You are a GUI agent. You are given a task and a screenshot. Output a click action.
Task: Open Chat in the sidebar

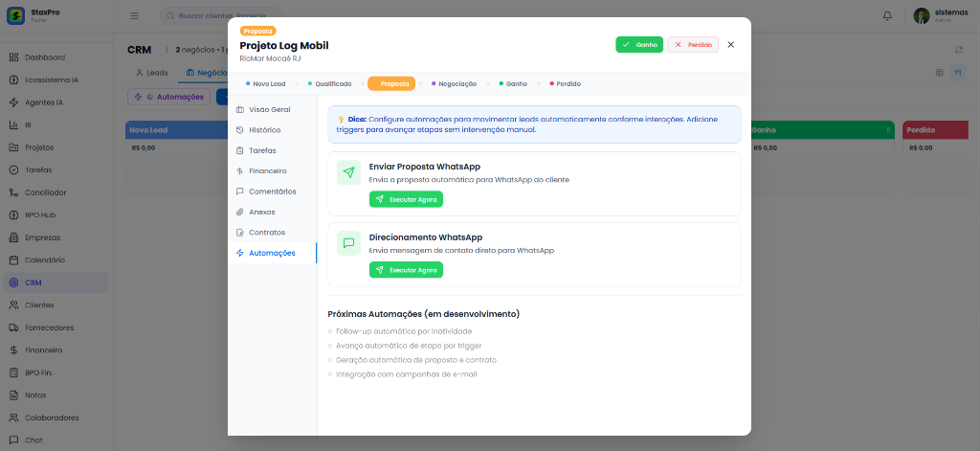(55, 440)
